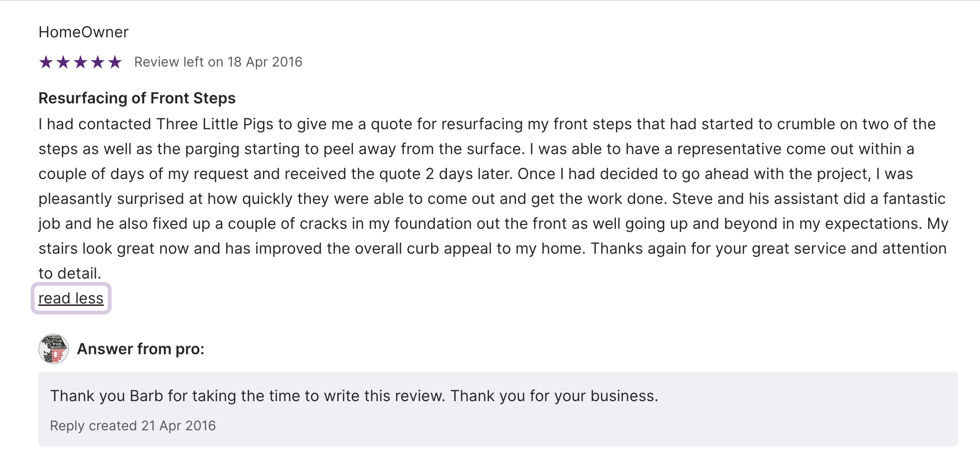Select the 'Resurfacing of Front Steps' title
The height and width of the screenshot is (449, 980).
tap(137, 98)
